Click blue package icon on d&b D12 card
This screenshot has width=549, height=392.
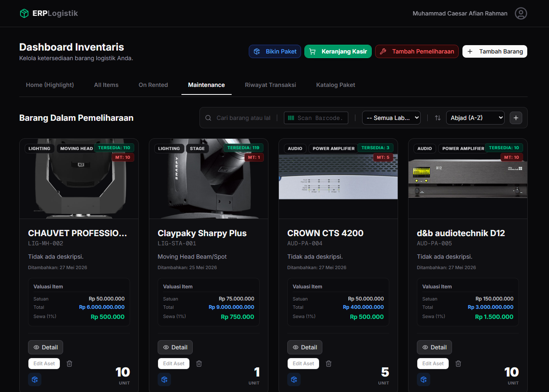[x=424, y=379]
